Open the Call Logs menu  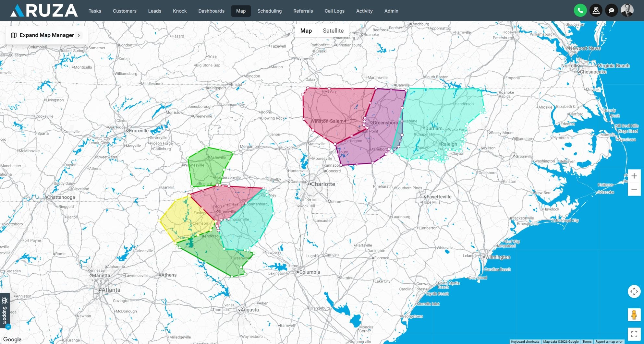[334, 11]
